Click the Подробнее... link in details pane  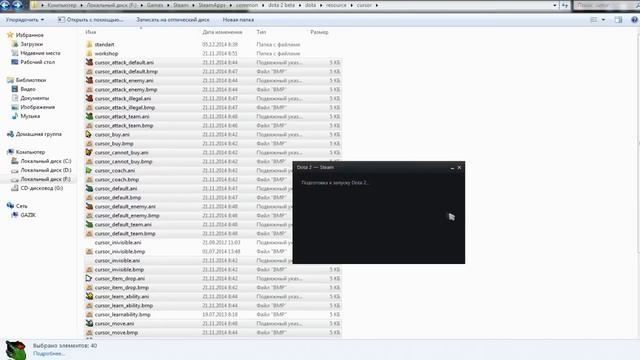point(49,353)
